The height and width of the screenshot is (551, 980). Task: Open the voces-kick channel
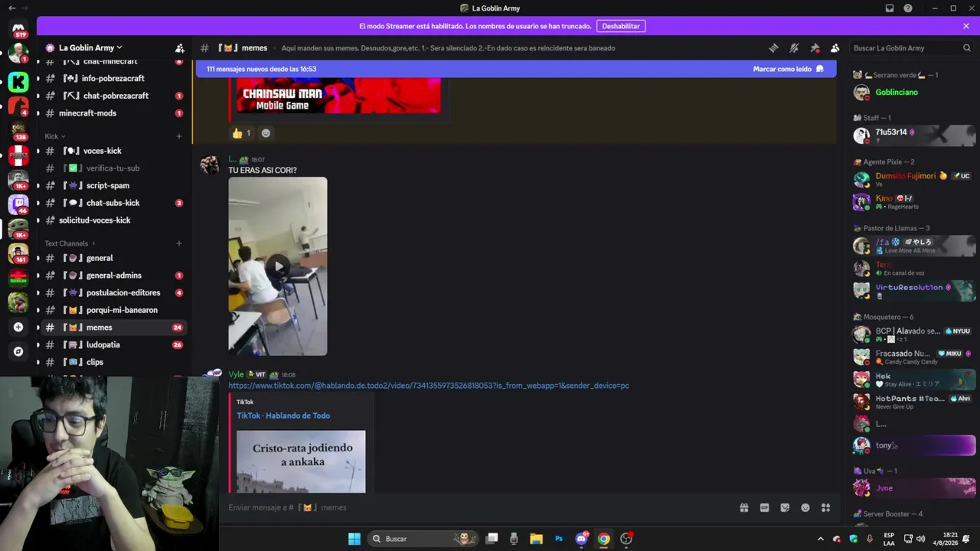(113, 151)
